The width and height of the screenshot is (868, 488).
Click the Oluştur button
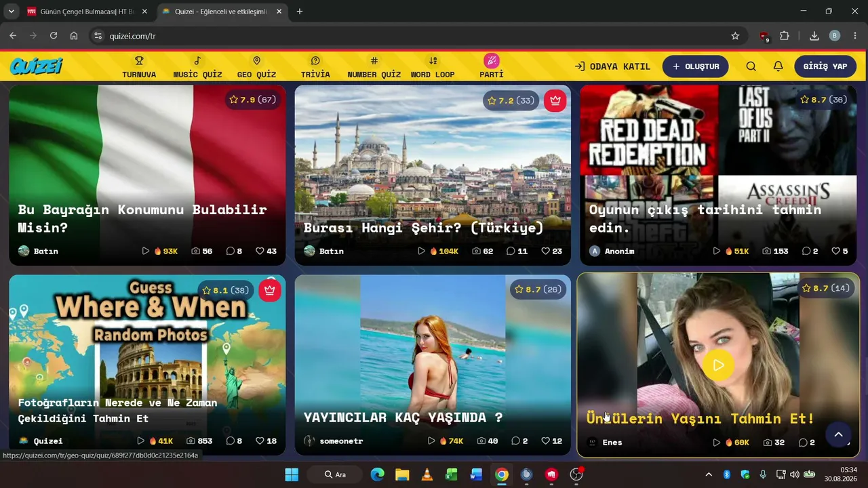[x=696, y=66]
